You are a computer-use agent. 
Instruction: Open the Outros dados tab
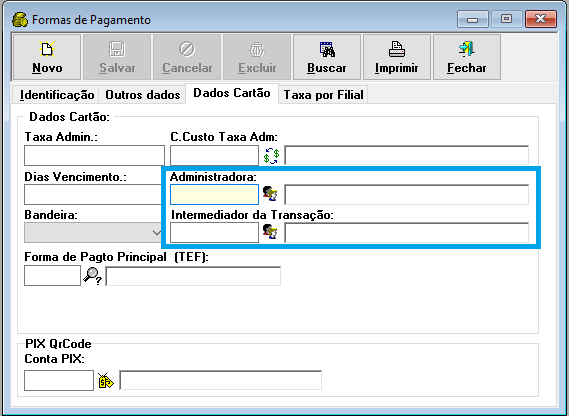(x=143, y=95)
